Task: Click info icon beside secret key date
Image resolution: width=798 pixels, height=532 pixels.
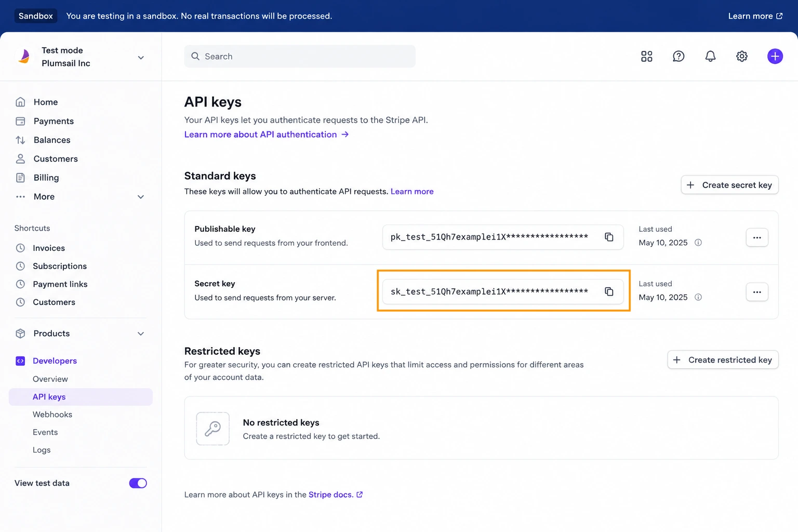Action: click(x=698, y=297)
